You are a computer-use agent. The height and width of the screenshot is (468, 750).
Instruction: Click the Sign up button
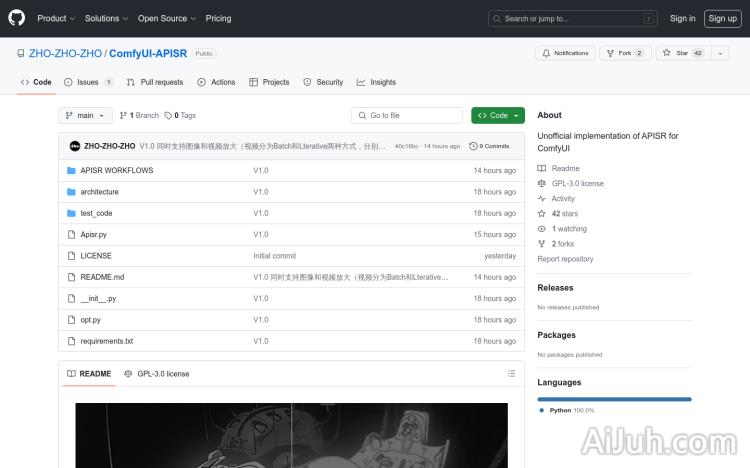[720, 18]
